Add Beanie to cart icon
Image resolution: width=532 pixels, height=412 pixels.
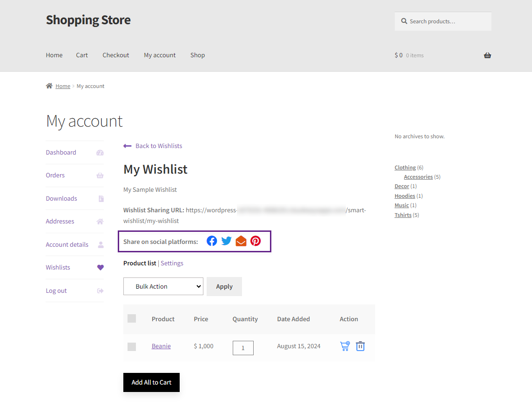click(x=345, y=346)
